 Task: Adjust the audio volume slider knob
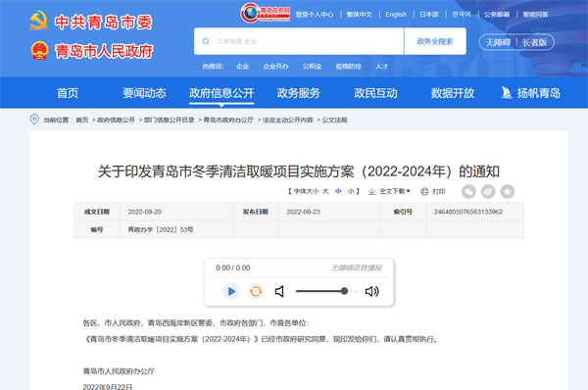[x=344, y=291]
